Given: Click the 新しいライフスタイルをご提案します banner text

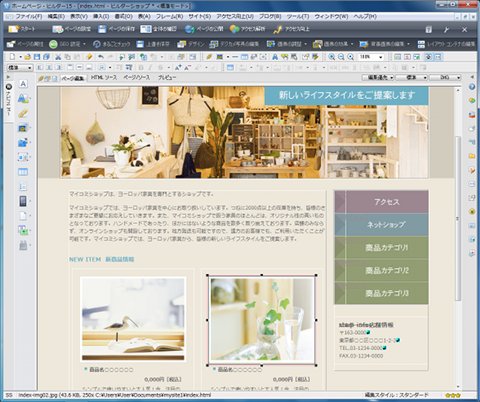Looking at the screenshot, I should click(347, 95).
